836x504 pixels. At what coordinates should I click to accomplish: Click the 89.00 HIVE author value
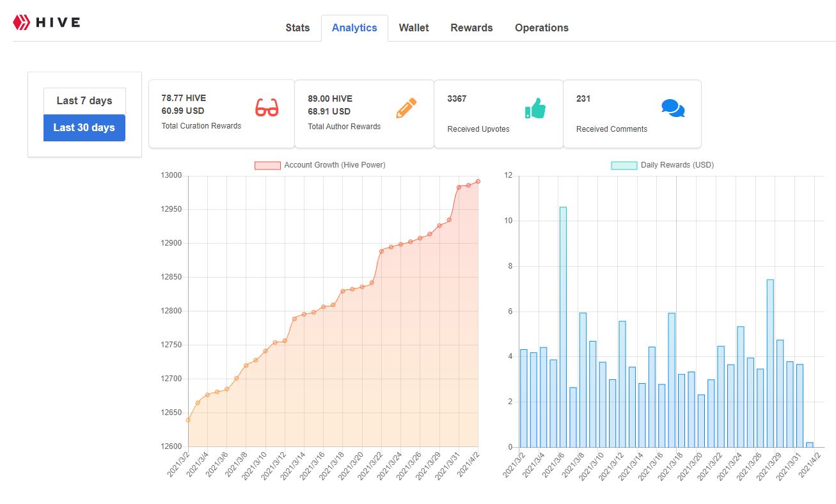(x=330, y=98)
